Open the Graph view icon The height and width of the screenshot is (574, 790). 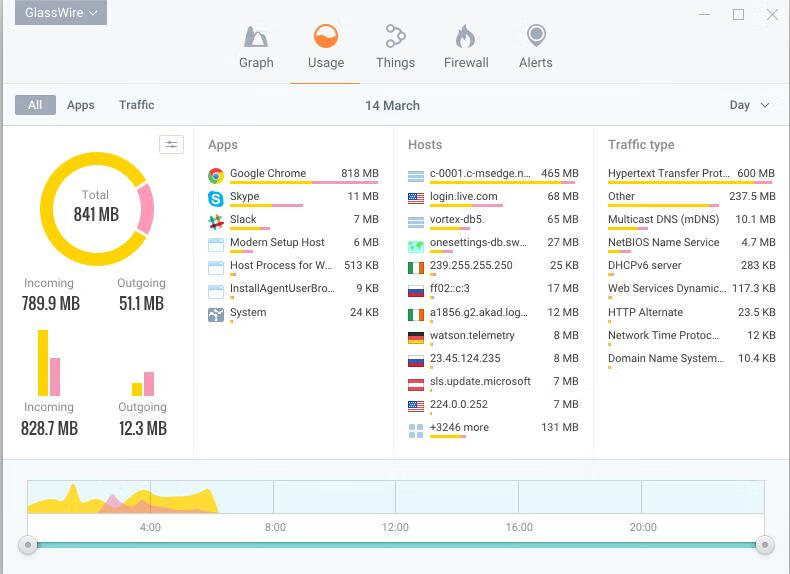256,38
